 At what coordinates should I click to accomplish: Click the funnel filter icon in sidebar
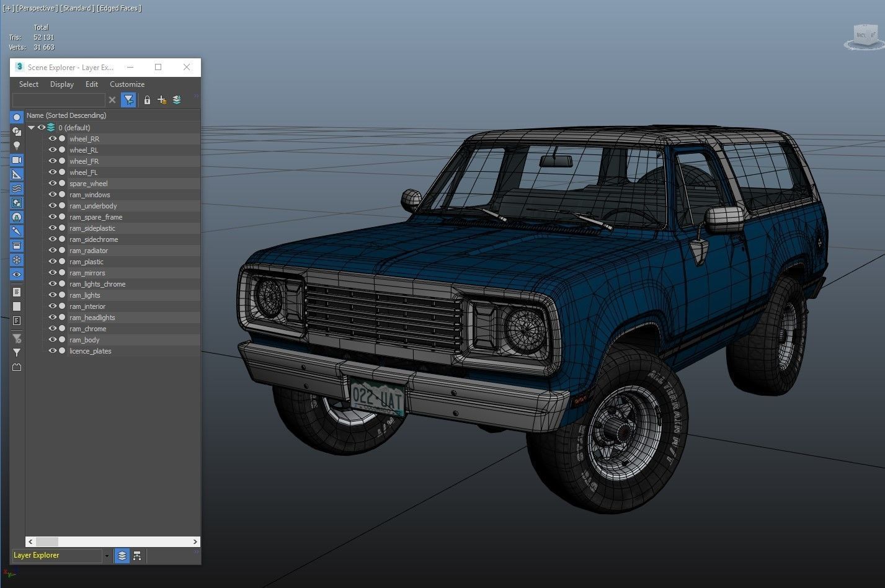(x=17, y=353)
